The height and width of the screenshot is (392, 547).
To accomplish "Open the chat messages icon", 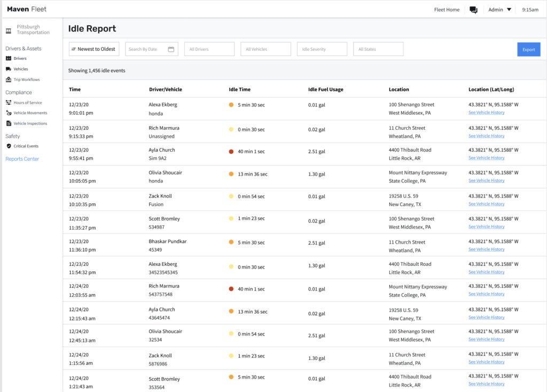I will click(x=473, y=10).
